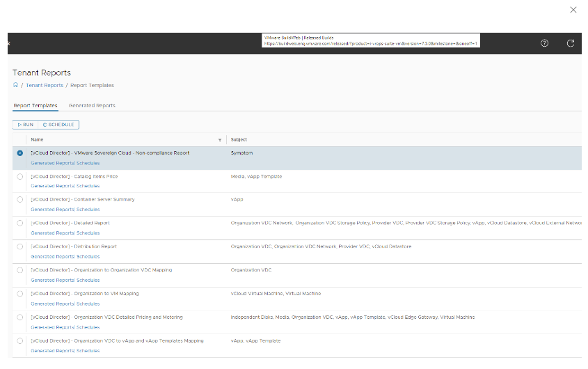Click the Detailed Report name text
Screen dimensions: 588x369
70,223
